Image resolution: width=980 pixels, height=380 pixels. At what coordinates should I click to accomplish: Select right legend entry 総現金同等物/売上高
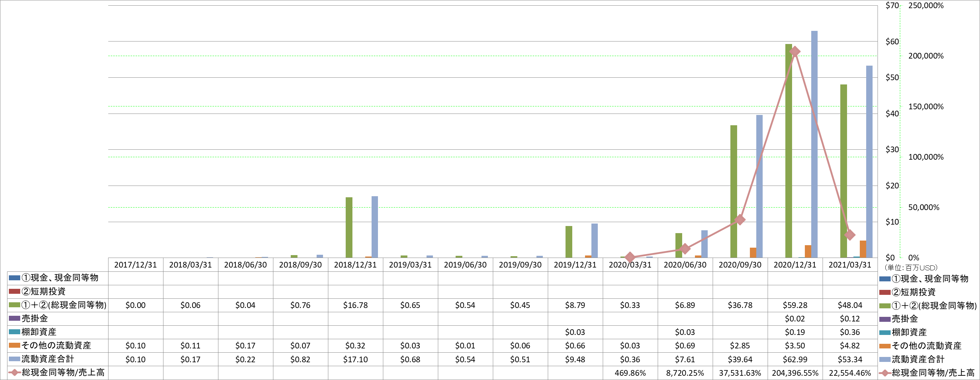(933, 373)
